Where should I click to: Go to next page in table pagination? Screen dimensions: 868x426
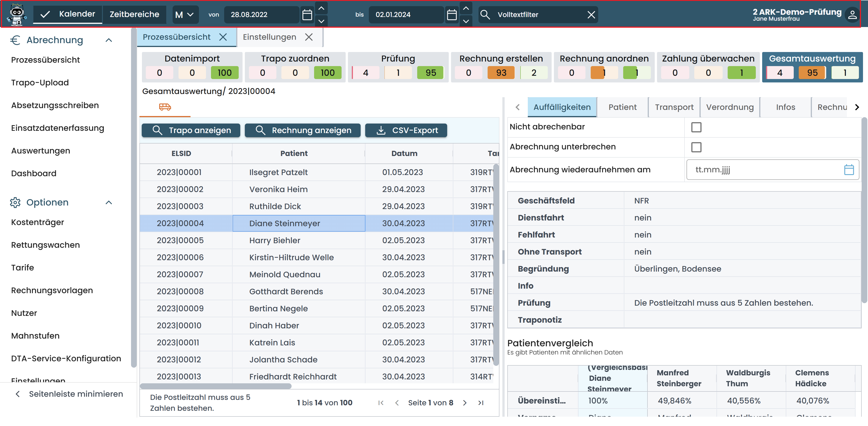[x=465, y=403]
